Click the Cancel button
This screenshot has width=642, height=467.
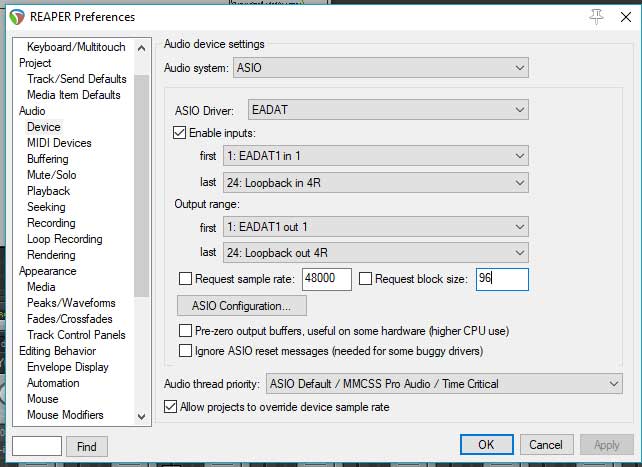click(546, 444)
